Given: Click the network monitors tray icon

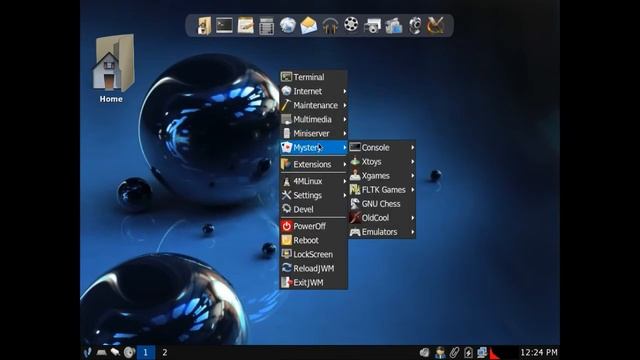Looking at the screenshot, I should point(482,352).
